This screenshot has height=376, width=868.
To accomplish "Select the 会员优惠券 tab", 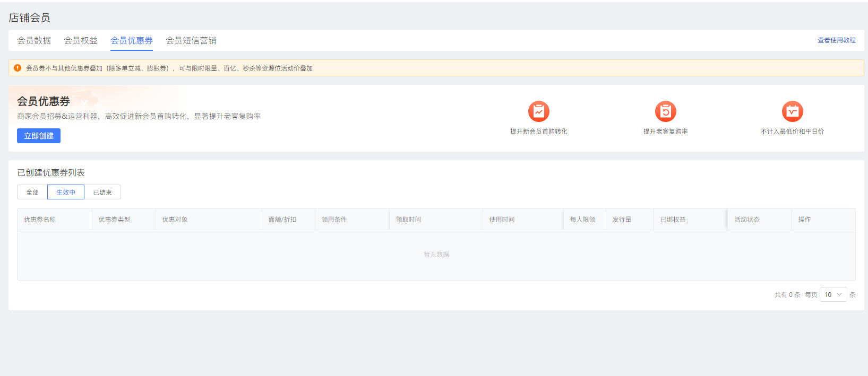I will coord(132,41).
